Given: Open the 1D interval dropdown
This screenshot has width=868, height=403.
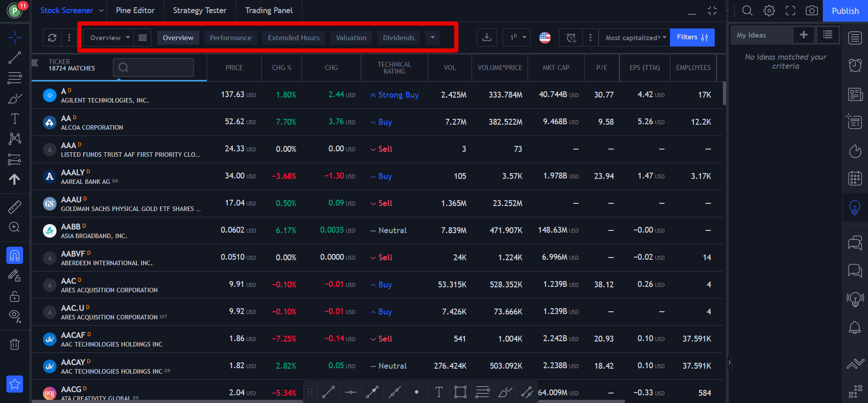Looking at the screenshot, I should point(516,37).
